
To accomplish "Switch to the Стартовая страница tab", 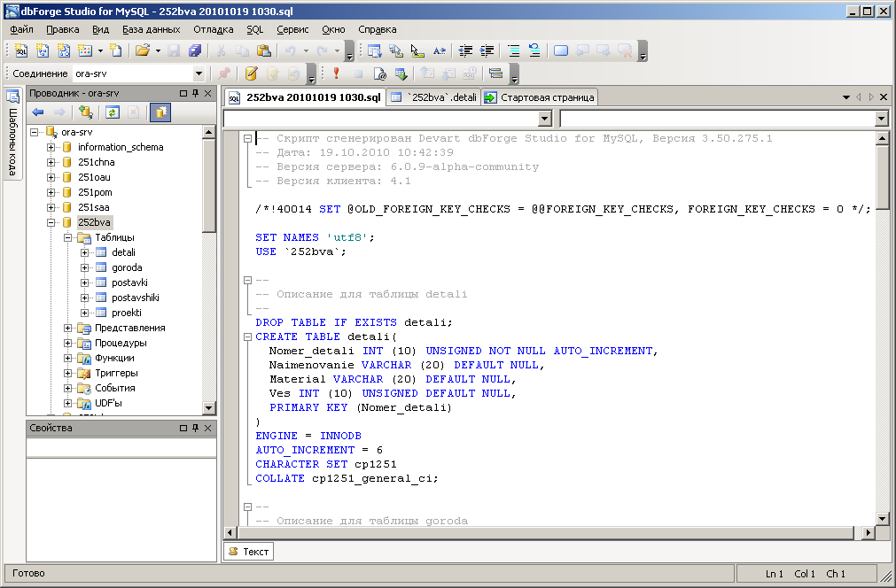I will [540, 97].
